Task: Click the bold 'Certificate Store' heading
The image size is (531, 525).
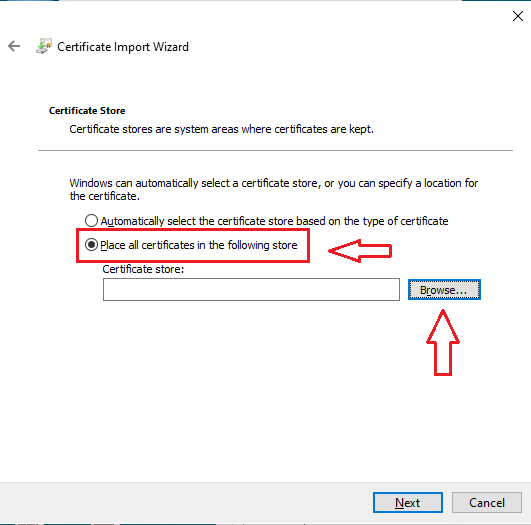Action: click(87, 111)
